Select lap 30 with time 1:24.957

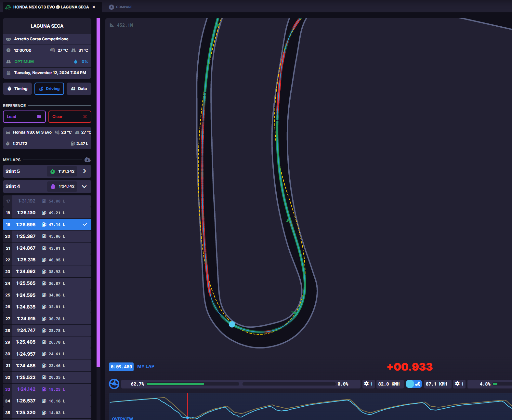[47, 354]
